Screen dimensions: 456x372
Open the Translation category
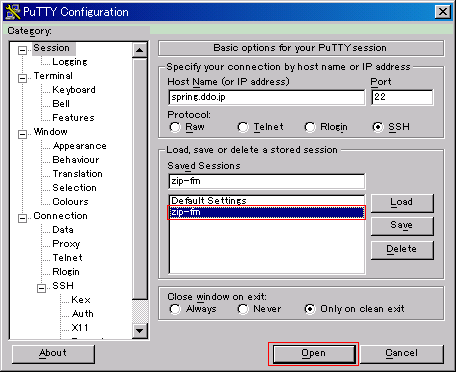tap(77, 174)
